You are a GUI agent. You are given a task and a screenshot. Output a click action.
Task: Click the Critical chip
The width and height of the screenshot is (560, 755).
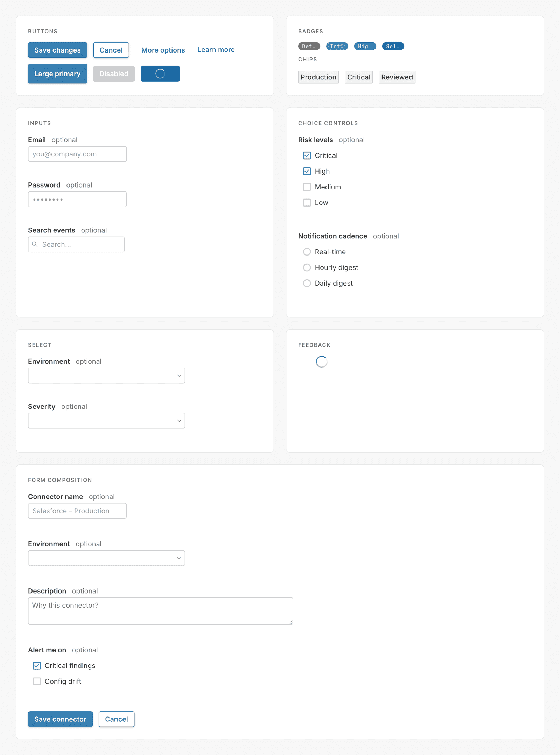tap(359, 77)
